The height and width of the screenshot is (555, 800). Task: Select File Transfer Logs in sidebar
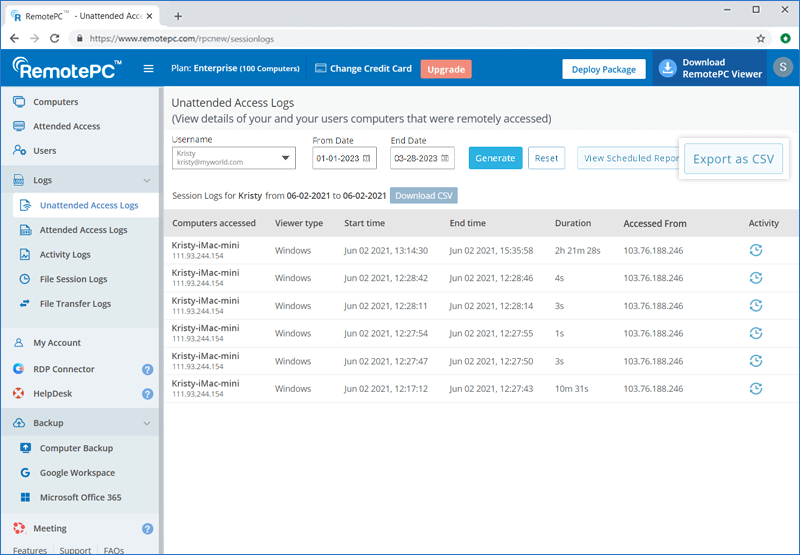pos(75,304)
